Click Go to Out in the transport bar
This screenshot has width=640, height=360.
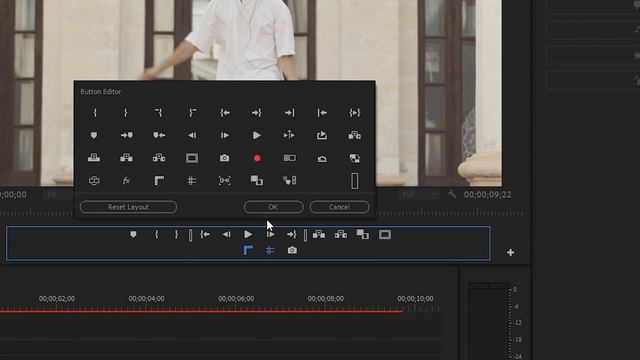pyautogui.click(x=291, y=234)
